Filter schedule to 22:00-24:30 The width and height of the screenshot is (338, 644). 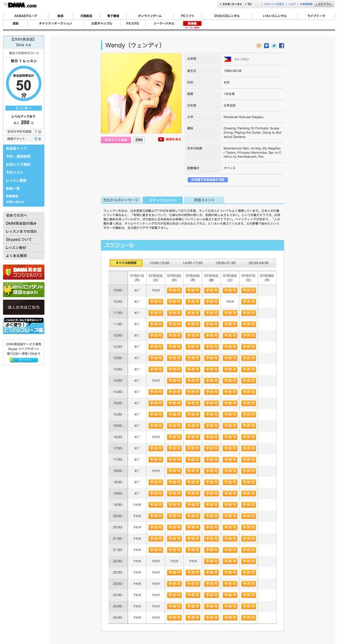click(x=259, y=262)
